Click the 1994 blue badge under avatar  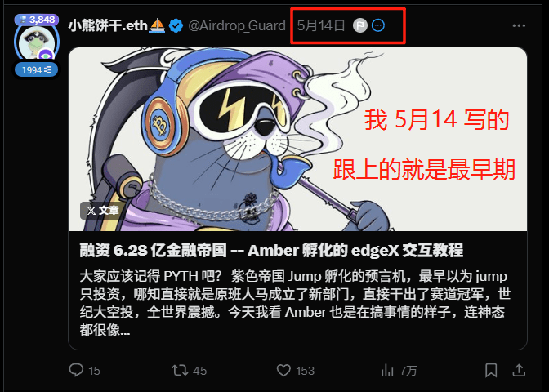[x=37, y=70]
